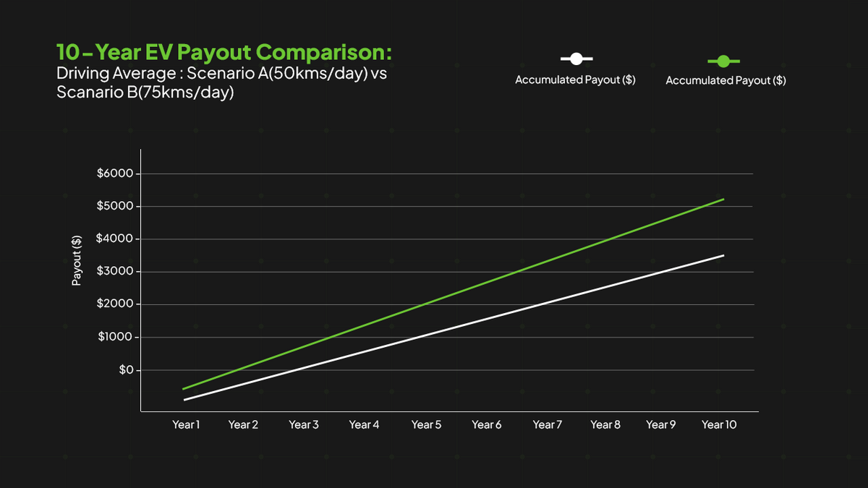Click the Year 9 x-axis label
868x488 pixels.
[x=661, y=424]
